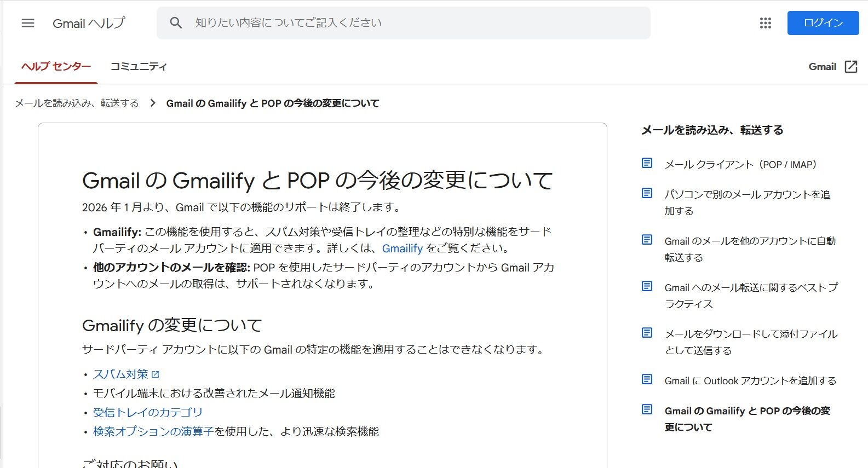Screen dimensions: 868x468
Task: Click the article icon for メール クライアント (POP / IMAP)
Action: point(647,163)
